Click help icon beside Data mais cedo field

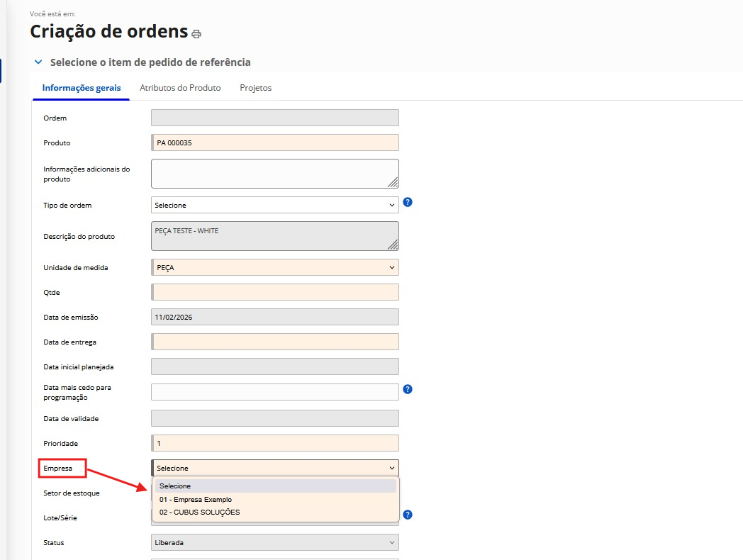point(408,389)
